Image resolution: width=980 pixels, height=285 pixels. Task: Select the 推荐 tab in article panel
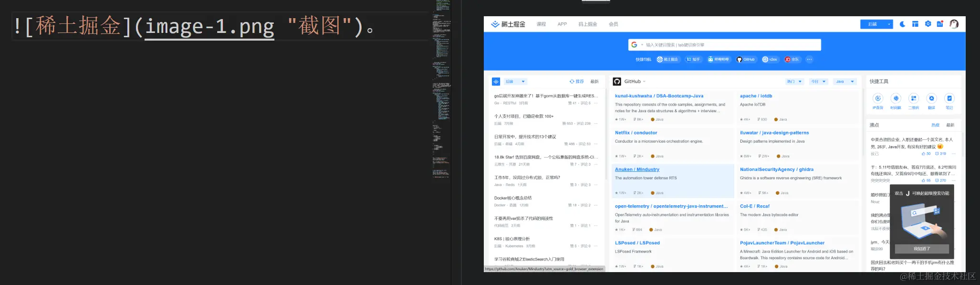(577, 82)
